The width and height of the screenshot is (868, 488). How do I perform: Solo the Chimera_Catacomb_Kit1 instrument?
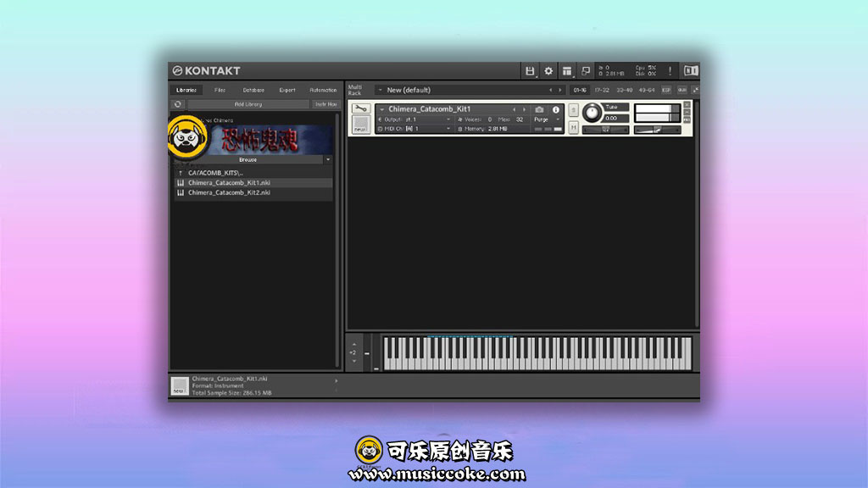pos(574,110)
